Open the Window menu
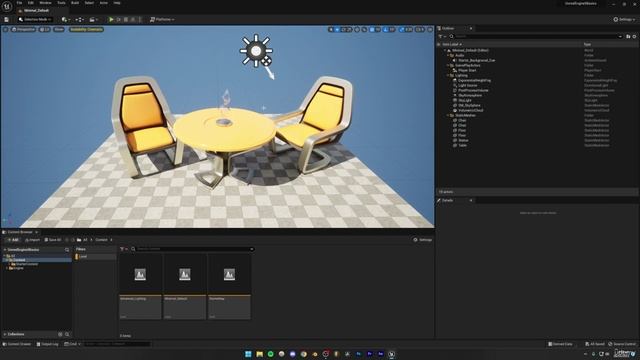Viewport: 640px width, 360px height. coord(45,3)
